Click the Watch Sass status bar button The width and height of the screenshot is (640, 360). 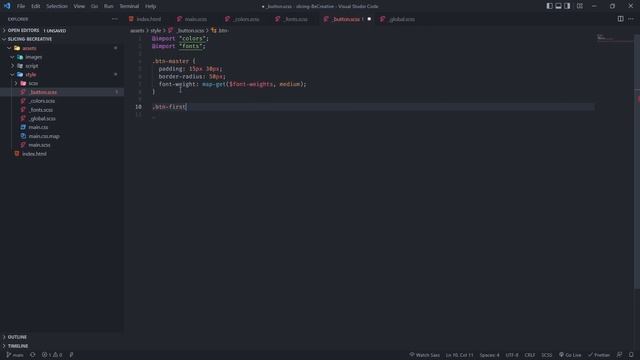[424, 355]
